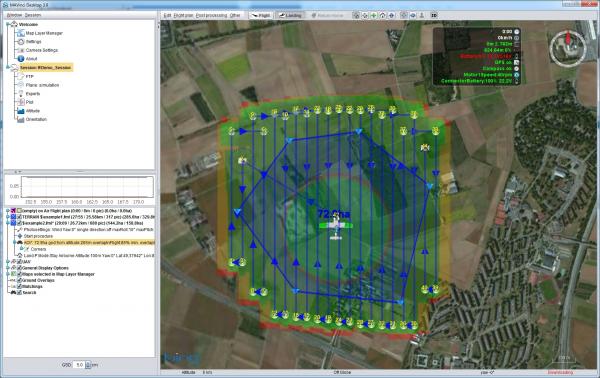The height and width of the screenshot is (378, 600).
Task: Collapse the Session #Demo_Session node
Action: click(8, 67)
